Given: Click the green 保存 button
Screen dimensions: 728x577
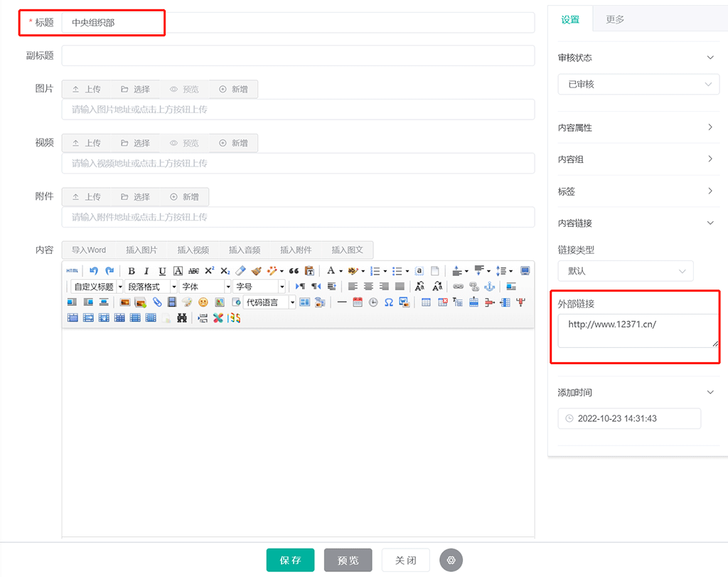Looking at the screenshot, I should click(x=290, y=560).
